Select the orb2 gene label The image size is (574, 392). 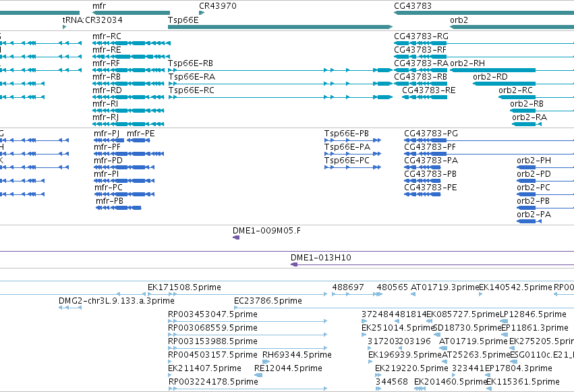[459, 20]
